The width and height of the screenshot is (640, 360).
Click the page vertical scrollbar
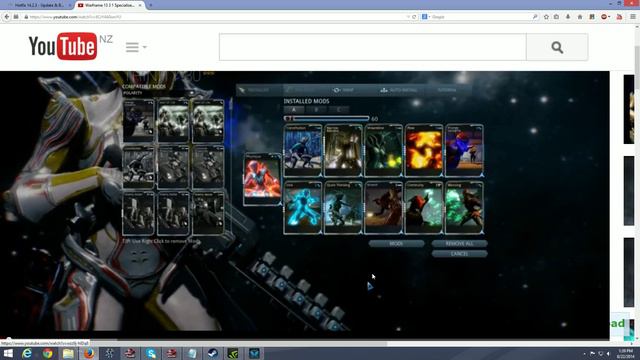click(637, 184)
